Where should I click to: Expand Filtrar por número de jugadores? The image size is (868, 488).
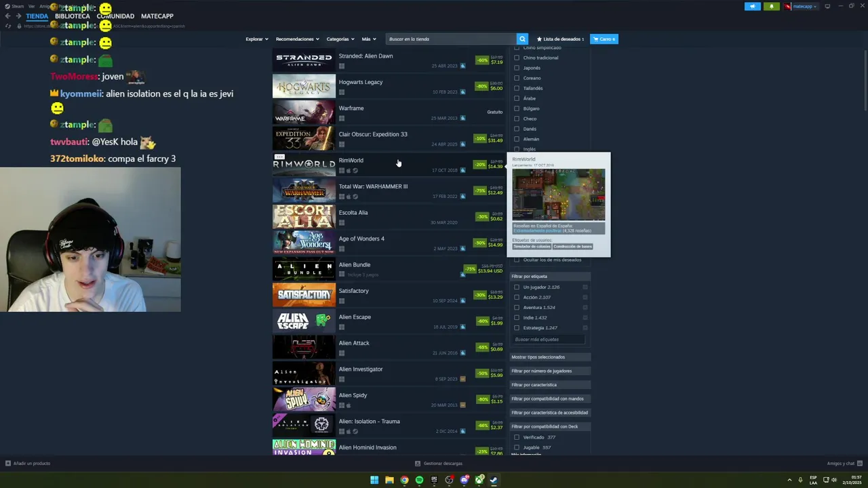point(550,371)
